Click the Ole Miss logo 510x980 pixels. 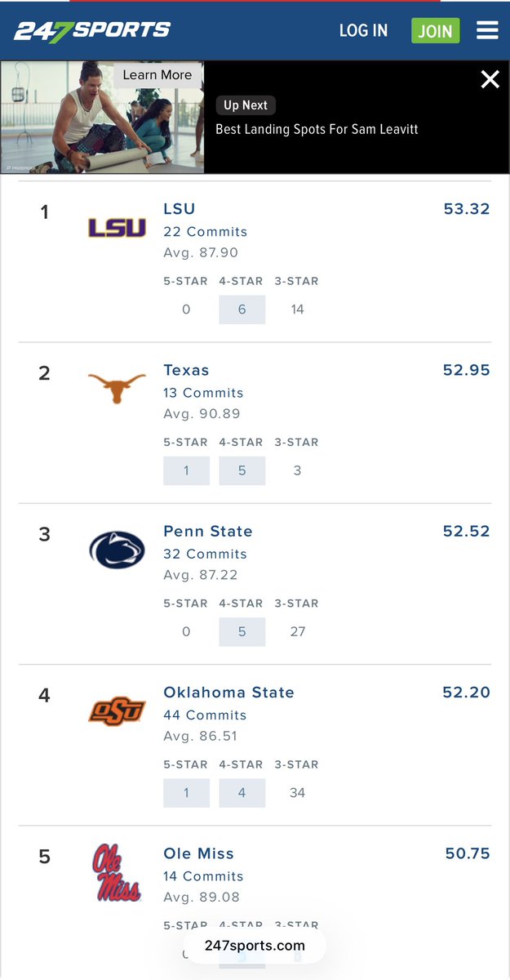coord(117,873)
